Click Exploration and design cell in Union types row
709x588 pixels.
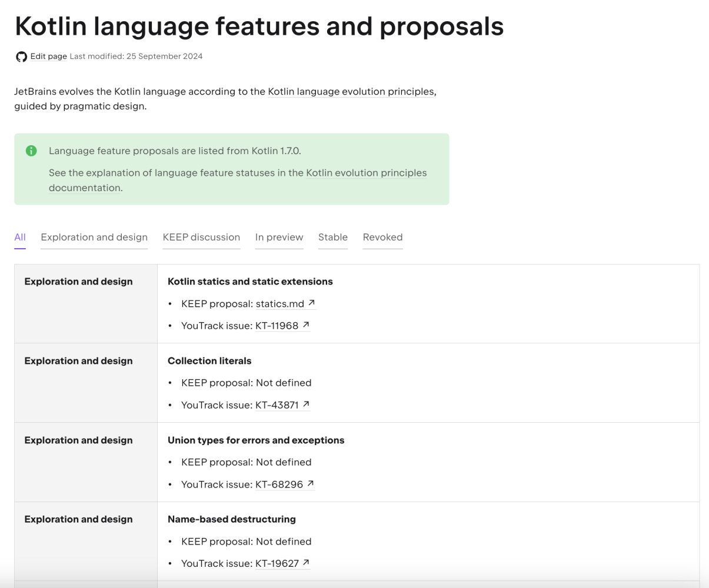coord(86,462)
